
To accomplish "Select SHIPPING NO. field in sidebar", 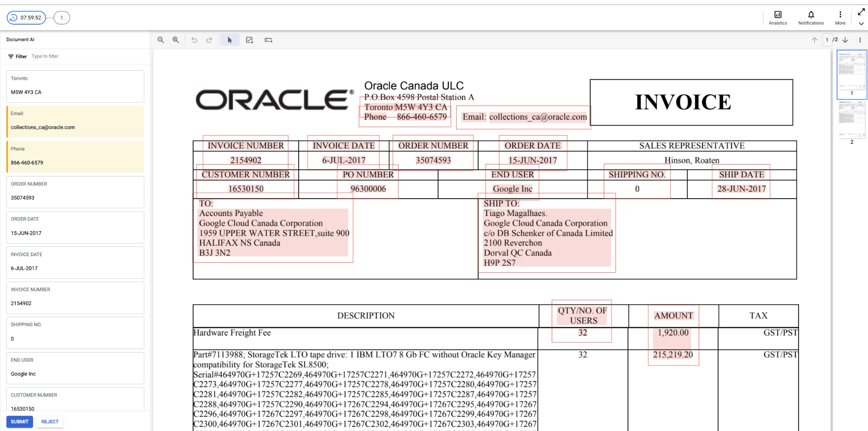I will point(75,333).
